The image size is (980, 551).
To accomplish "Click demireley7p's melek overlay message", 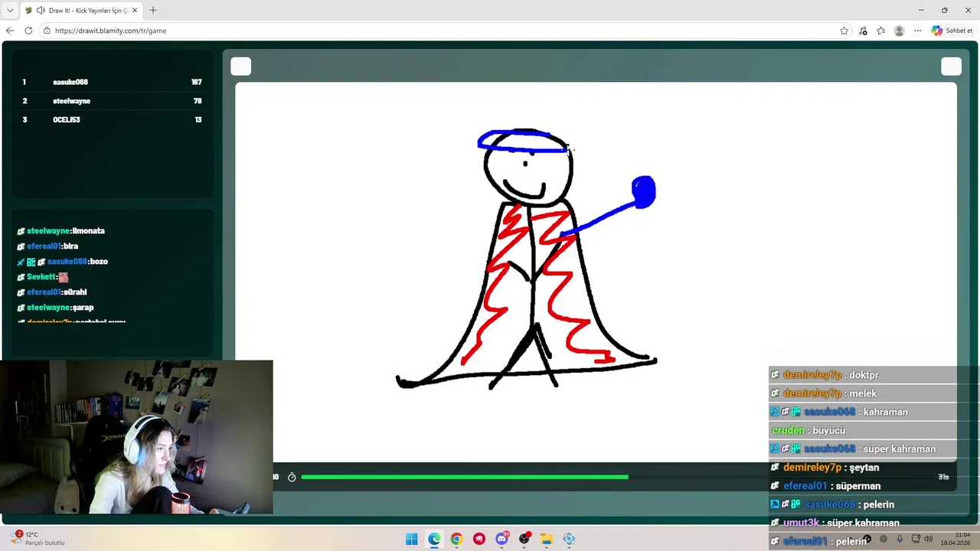I will 823,393.
